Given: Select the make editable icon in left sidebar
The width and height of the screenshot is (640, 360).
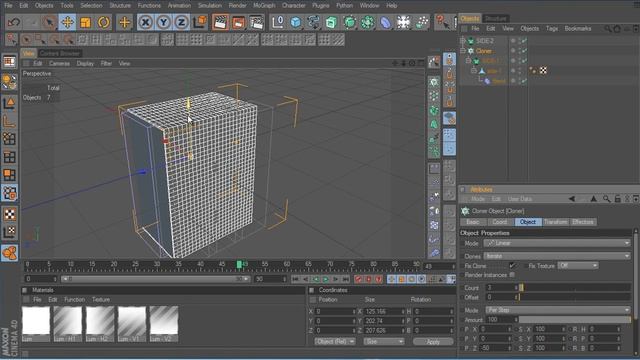Looking at the screenshot, I should point(9,82).
